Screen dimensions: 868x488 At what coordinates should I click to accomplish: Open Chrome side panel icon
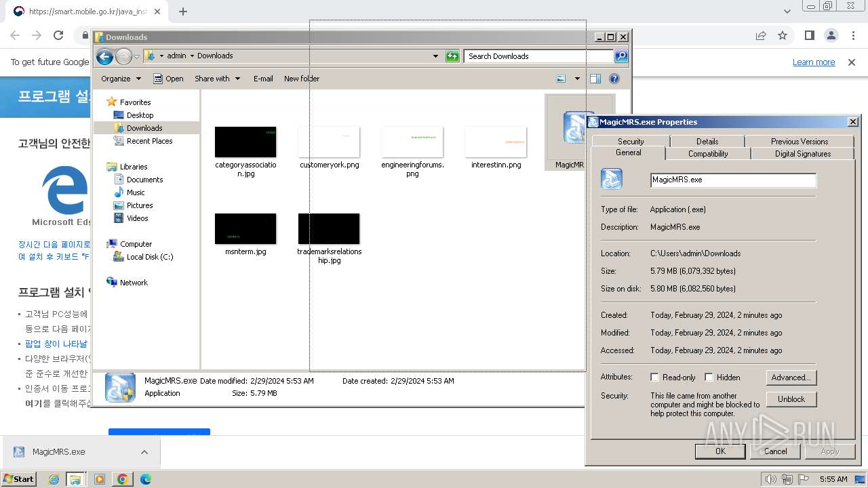(809, 35)
